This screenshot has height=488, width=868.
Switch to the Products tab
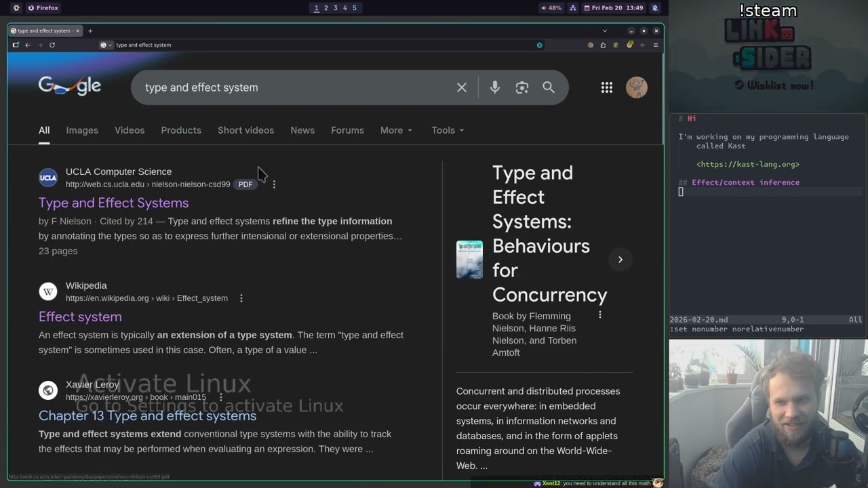click(181, 130)
